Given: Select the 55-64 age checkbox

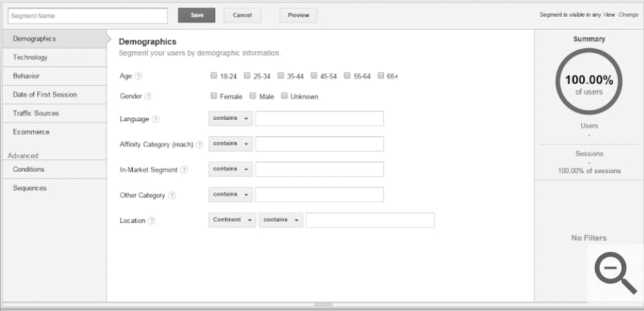Looking at the screenshot, I should click(x=347, y=75).
